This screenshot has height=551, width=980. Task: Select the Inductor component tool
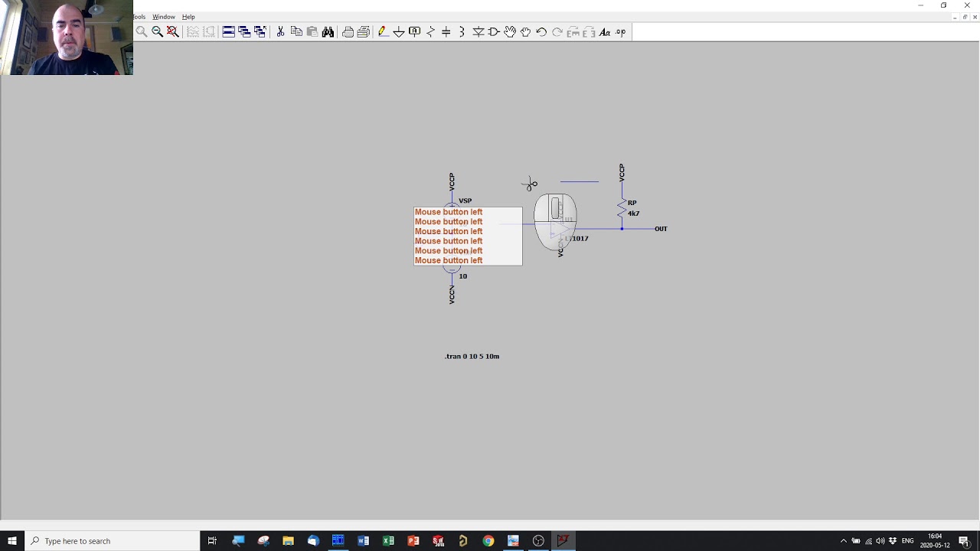pos(462,32)
